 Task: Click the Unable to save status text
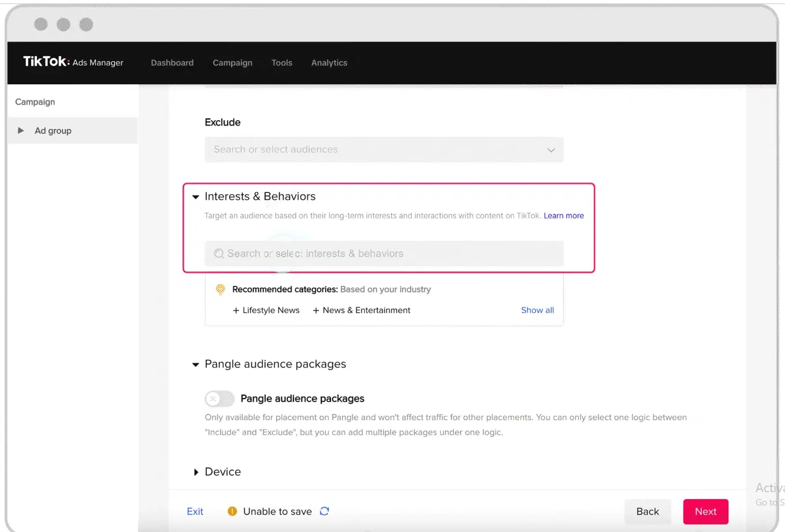point(277,511)
